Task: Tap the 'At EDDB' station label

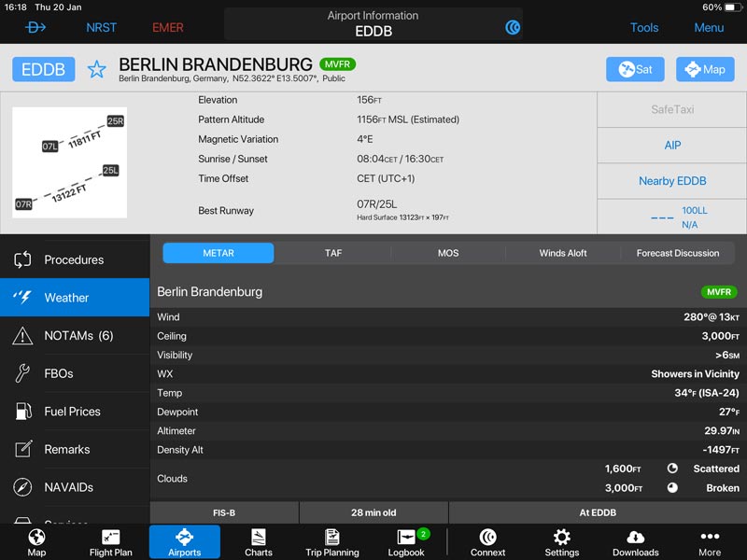Action: point(598,512)
